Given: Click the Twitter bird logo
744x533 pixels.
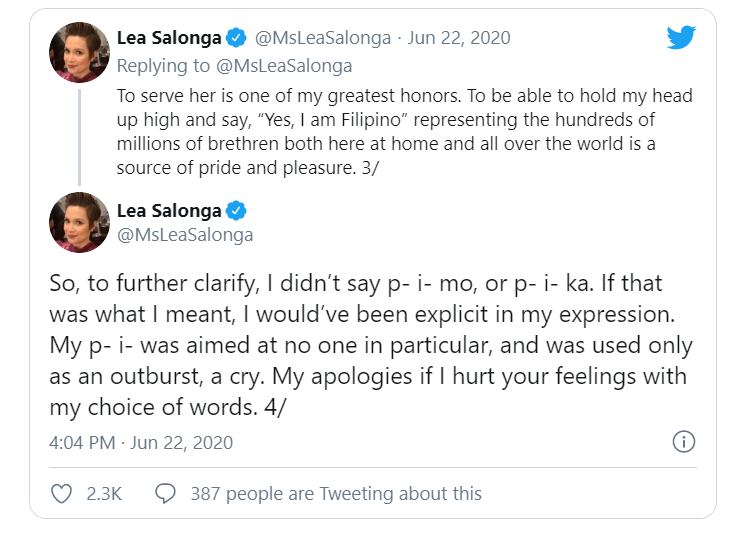Looking at the screenshot, I should coord(681,37).
